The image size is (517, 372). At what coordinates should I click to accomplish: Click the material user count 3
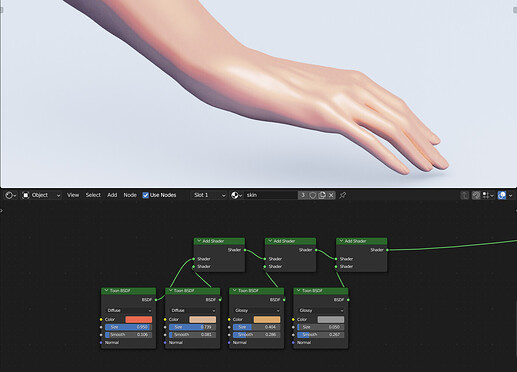[303, 195]
